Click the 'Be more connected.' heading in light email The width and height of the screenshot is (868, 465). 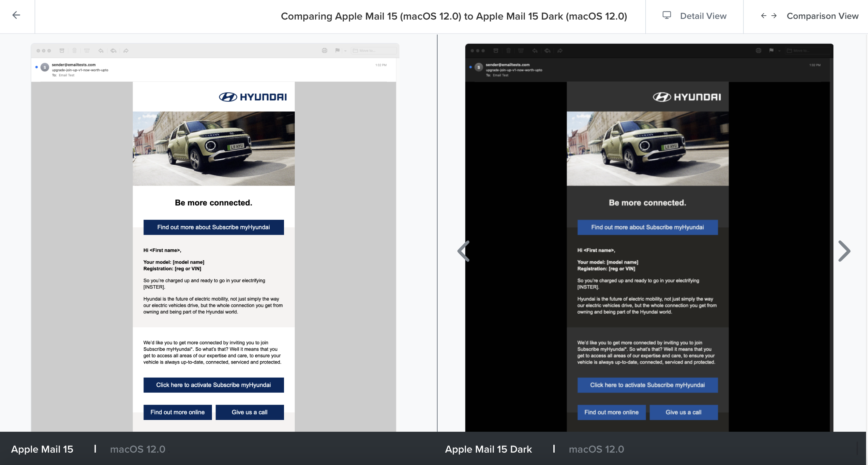coord(214,203)
